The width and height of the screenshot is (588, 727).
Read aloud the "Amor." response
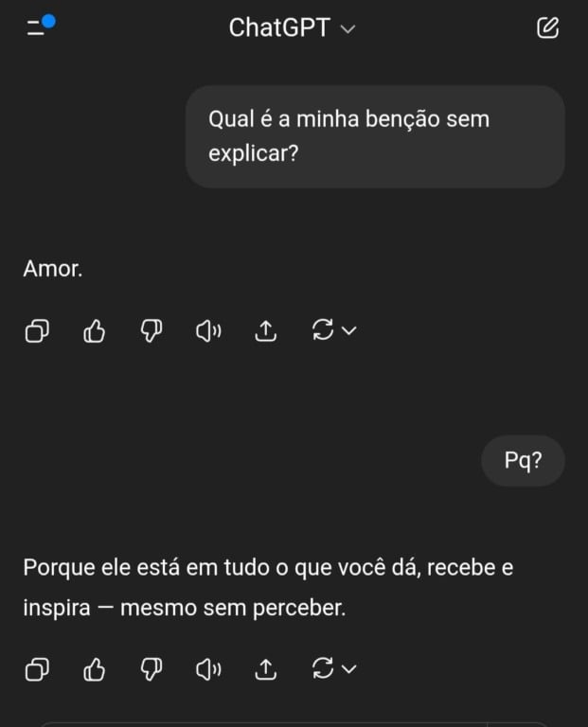tap(208, 331)
